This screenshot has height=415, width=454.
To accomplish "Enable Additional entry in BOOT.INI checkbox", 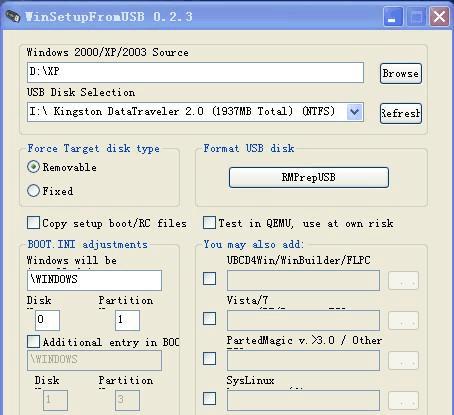I will 33,341.
